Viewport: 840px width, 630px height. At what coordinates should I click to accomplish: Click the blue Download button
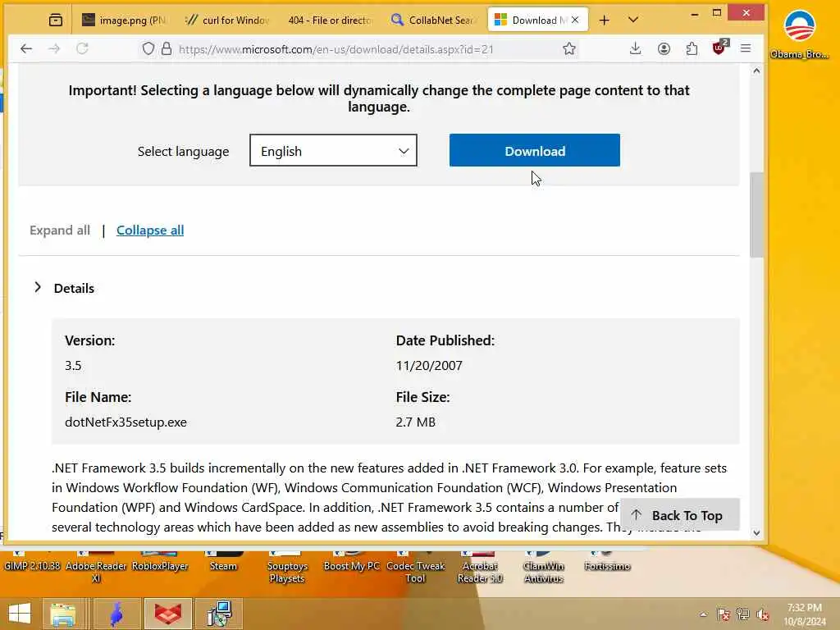535,151
